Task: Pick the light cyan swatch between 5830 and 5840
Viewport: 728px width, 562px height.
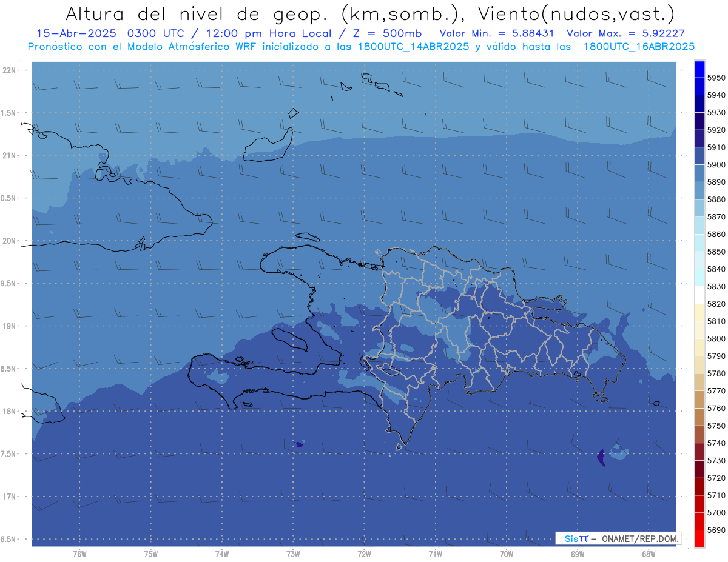Action: (x=699, y=277)
